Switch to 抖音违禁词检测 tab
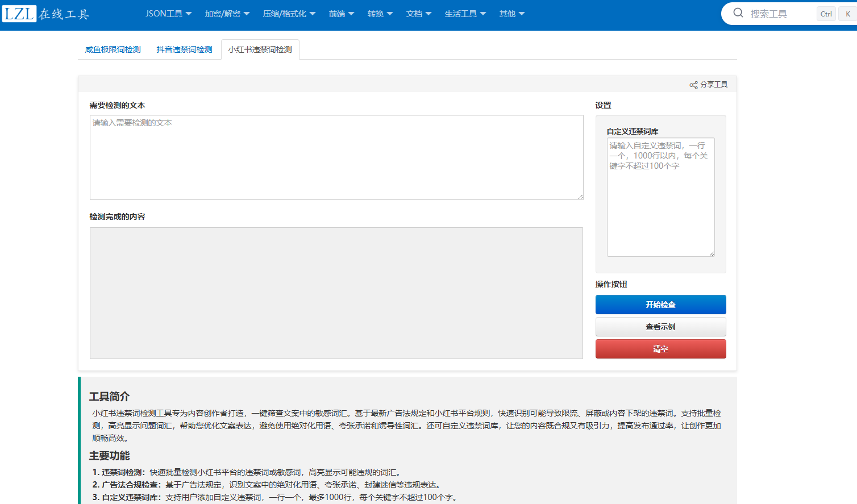 tap(185, 49)
